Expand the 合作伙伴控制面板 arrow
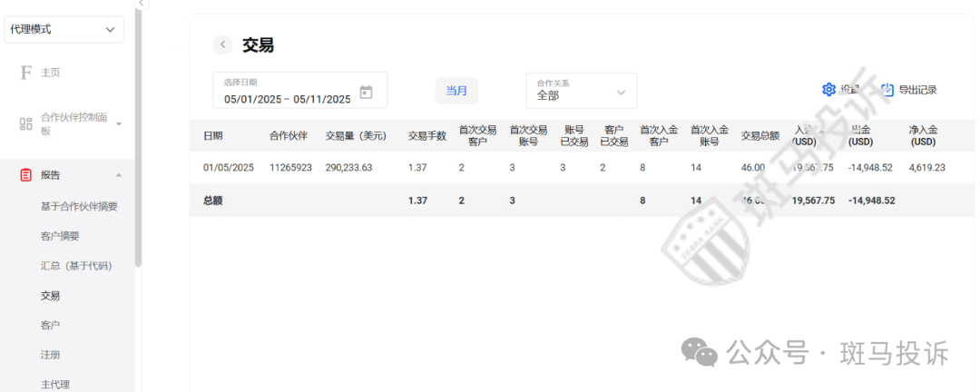The width and height of the screenshot is (980, 392). [119, 123]
